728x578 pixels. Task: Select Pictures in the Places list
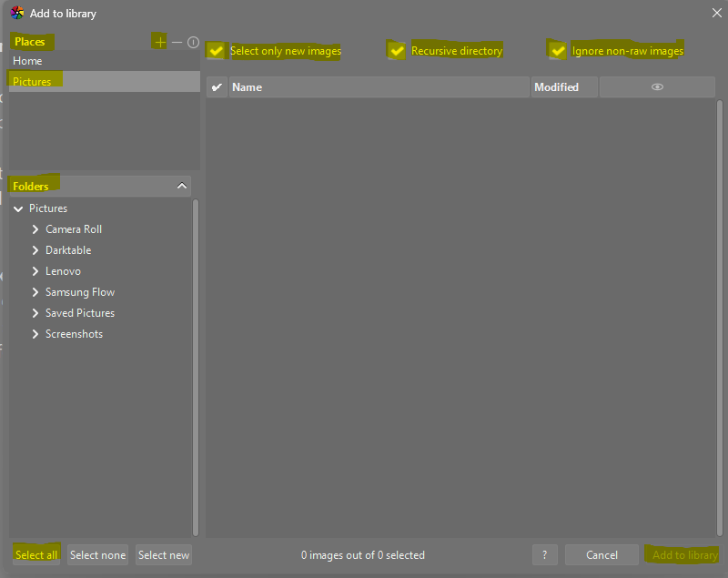coord(32,82)
